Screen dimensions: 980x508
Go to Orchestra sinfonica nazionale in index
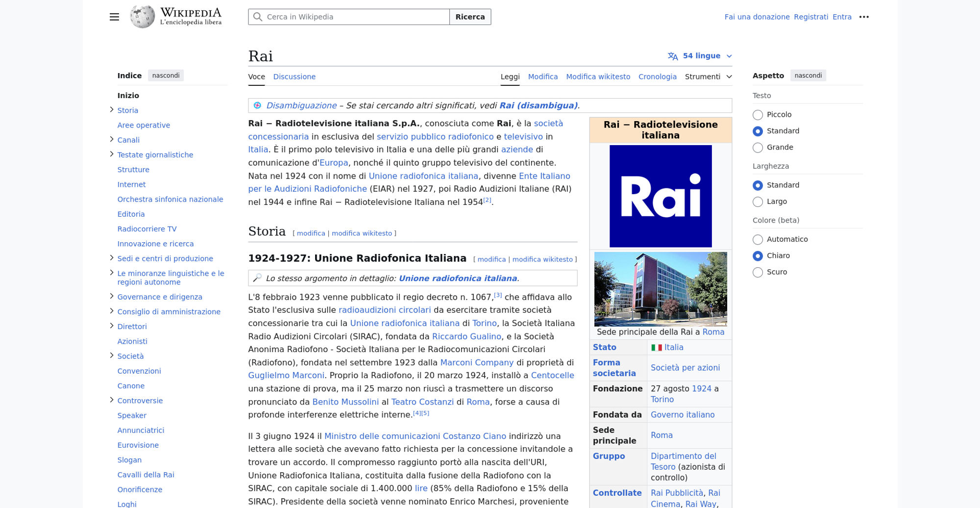click(x=170, y=199)
